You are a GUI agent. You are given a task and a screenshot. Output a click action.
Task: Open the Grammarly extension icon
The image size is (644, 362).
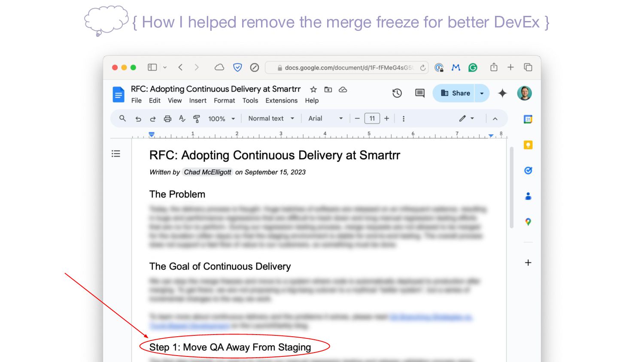click(473, 67)
